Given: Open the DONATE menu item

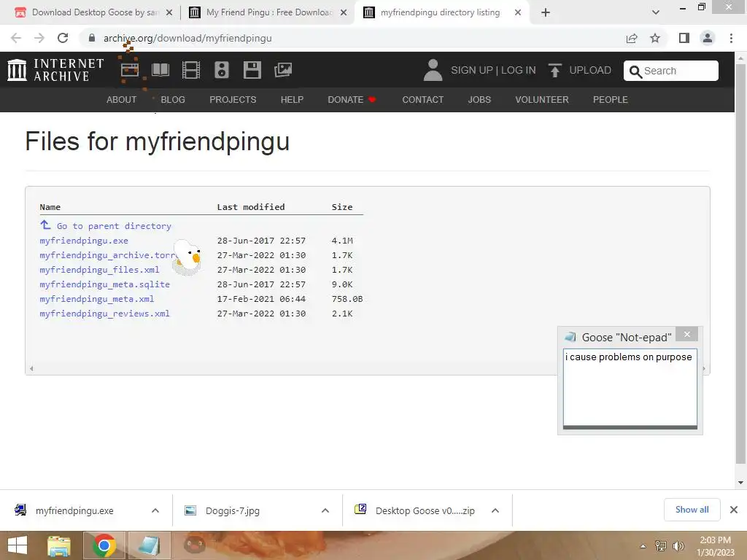Looking at the screenshot, I should [352, 99].
